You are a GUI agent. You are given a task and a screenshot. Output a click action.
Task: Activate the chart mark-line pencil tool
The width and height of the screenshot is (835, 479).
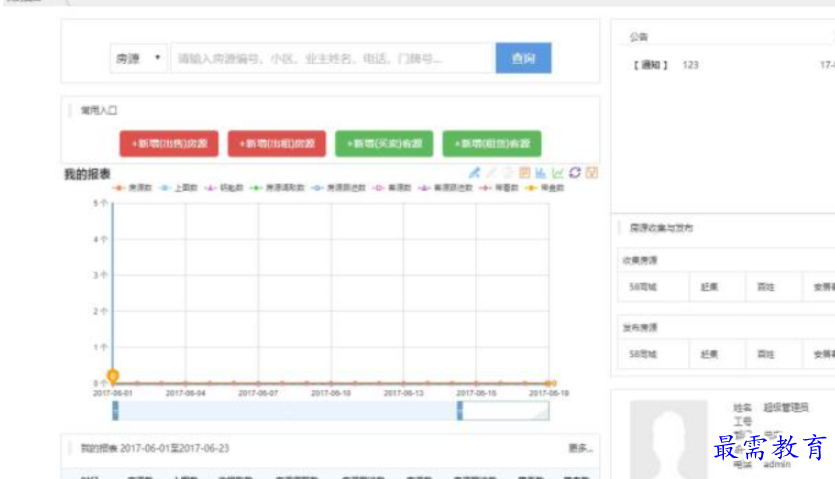tap(474, 173)
